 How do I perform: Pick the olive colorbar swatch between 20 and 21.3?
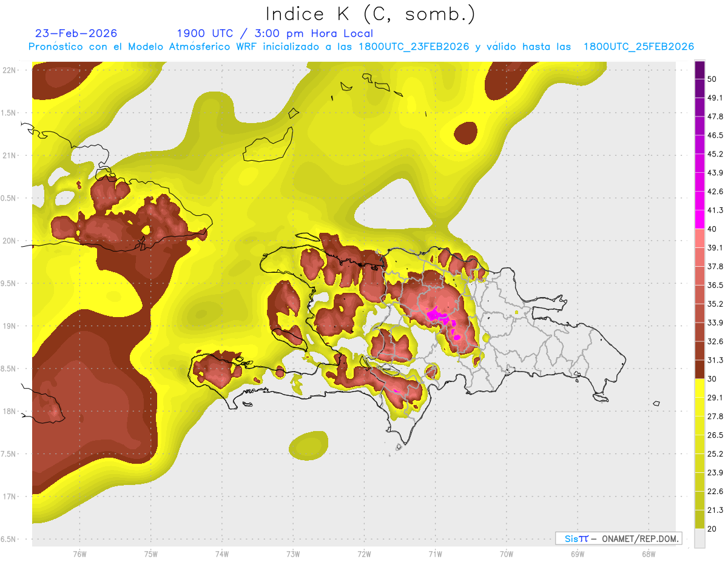(x=699, y=520)
